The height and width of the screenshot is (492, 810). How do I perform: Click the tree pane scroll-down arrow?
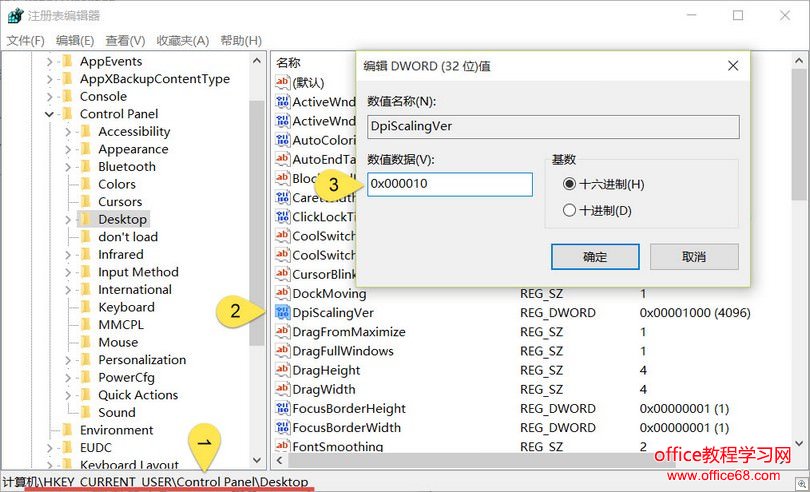click(257, 459)
